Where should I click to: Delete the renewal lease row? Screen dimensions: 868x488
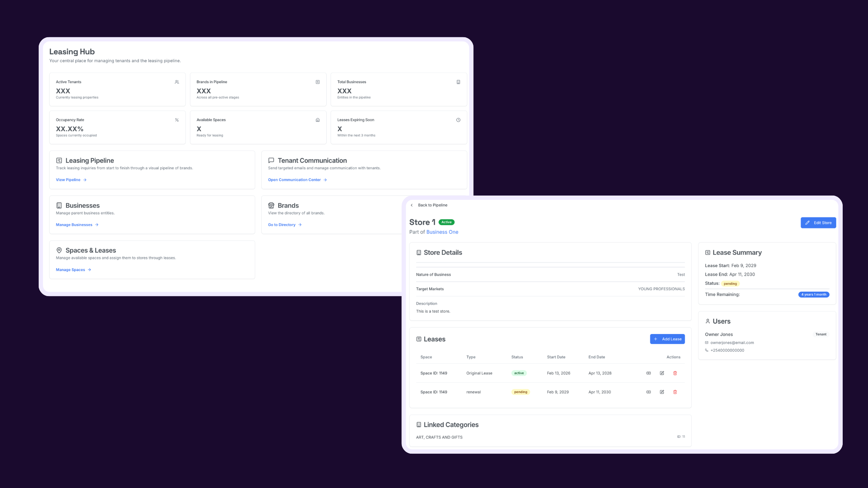coord(675,392)
